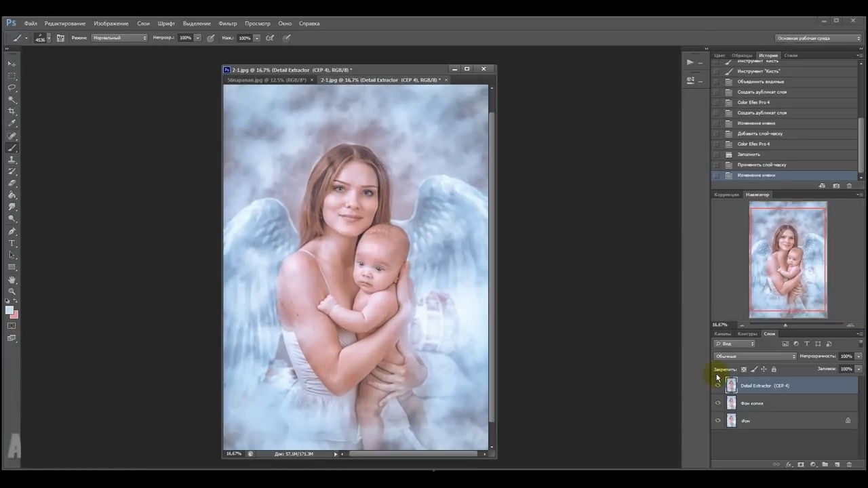Screen dimensions: 868x488
Task: Select the Hand tool
Action: 12,280
